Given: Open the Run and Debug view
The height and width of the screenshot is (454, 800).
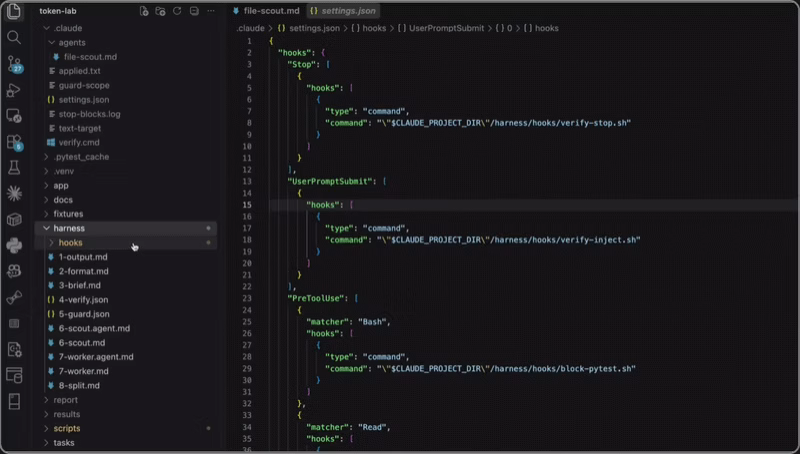Looking at the screenshot, I should [14, 90].
